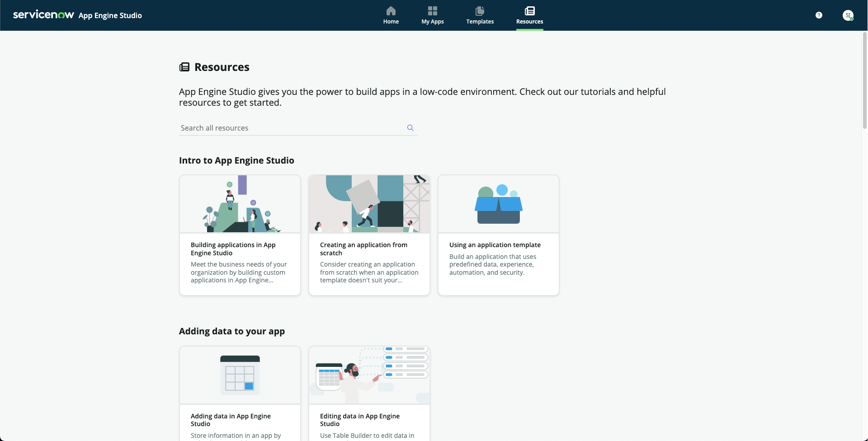The image size is (868, 441).
Task: Click the ServiceNow logo
Action: click(43, 15)
